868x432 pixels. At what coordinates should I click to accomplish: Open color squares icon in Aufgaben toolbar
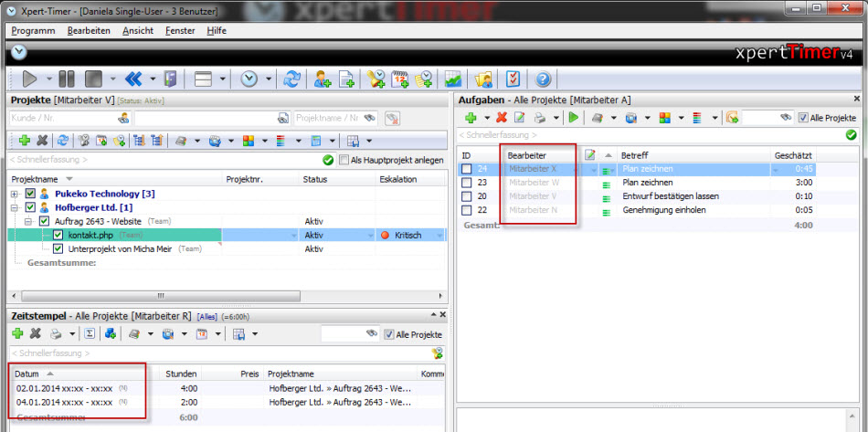(x=664, y=117)
